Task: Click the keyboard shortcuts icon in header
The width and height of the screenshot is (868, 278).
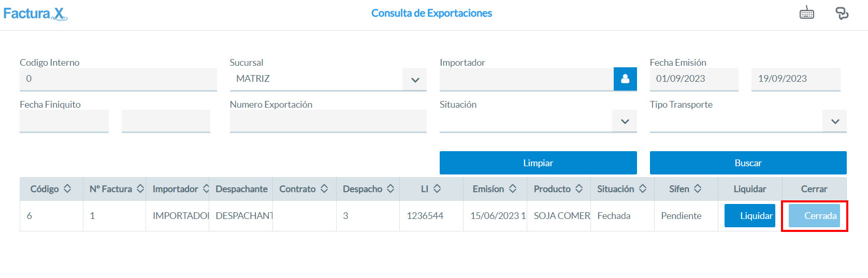Action: [x=807, y=12]
